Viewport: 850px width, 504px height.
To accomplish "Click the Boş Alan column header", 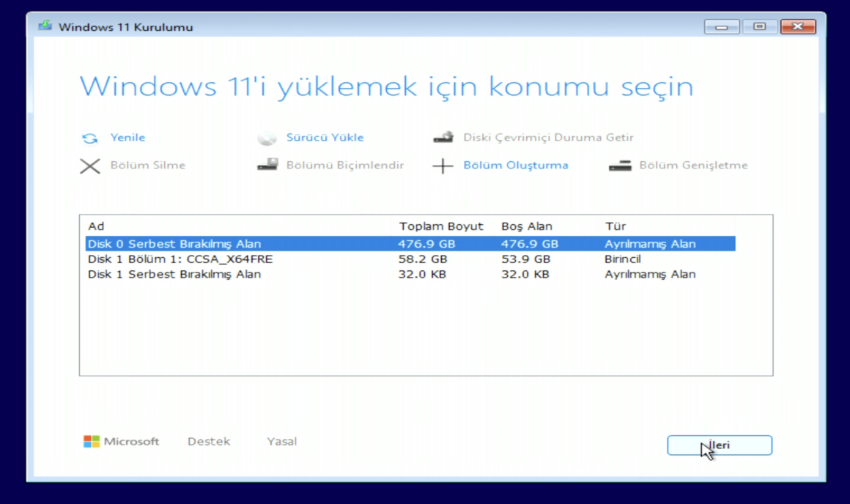I will click(x=526, y=226).
